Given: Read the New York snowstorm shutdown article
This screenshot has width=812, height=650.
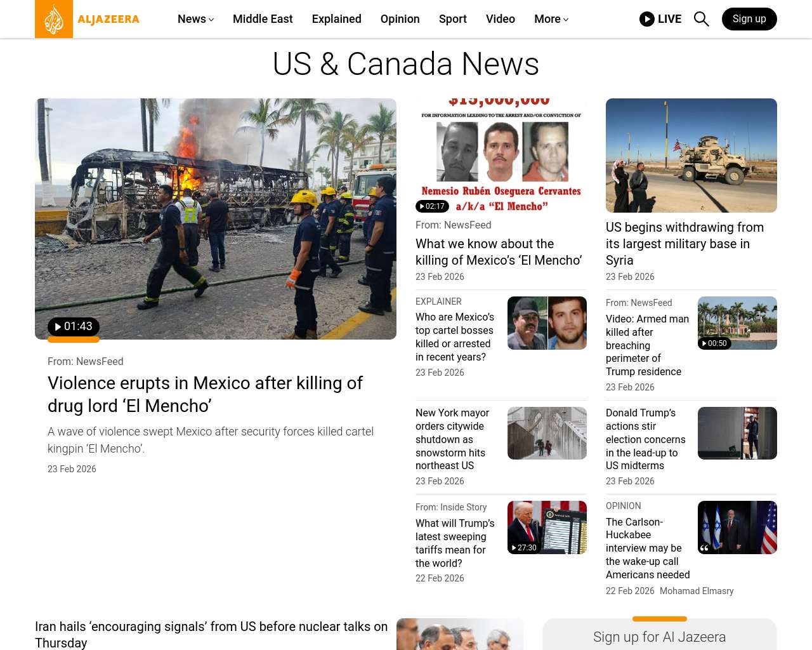Looking at the screenshot, I should pos(452,439).
